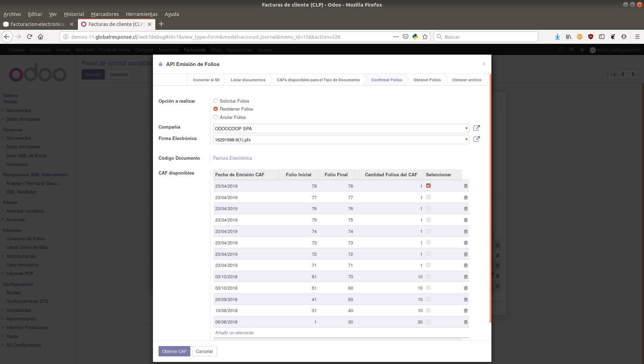Open the page actions ellipsis menu in the address bar
Viewport: 644px width, 364px height.
click(396, 37)
